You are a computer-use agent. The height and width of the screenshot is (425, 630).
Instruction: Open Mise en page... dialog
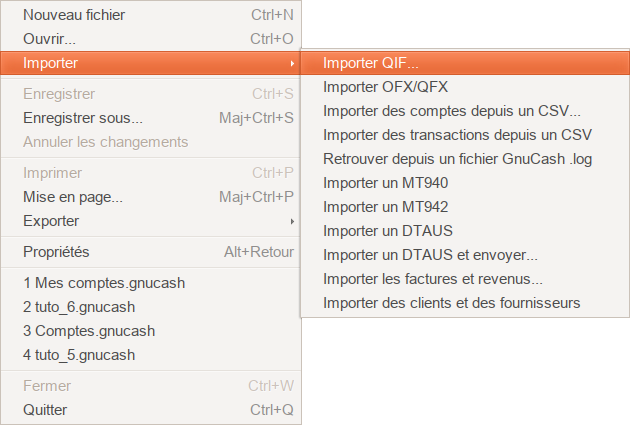pyautogui.click(x=73, y=197)
